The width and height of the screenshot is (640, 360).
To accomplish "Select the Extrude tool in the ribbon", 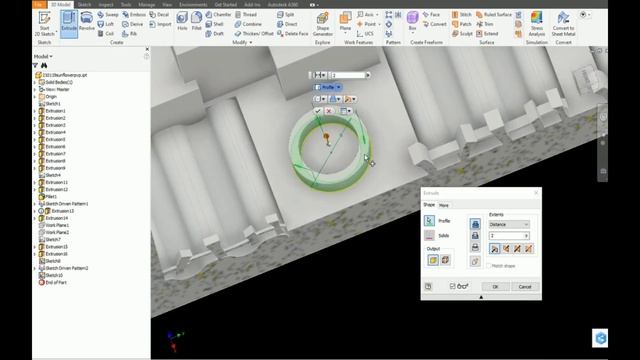I will point(69,24).
